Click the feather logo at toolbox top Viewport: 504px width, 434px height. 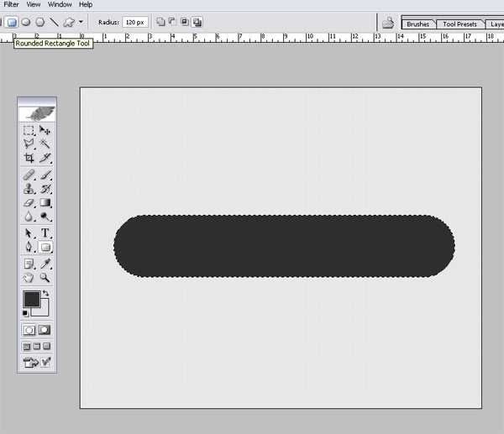click(37, 113)
